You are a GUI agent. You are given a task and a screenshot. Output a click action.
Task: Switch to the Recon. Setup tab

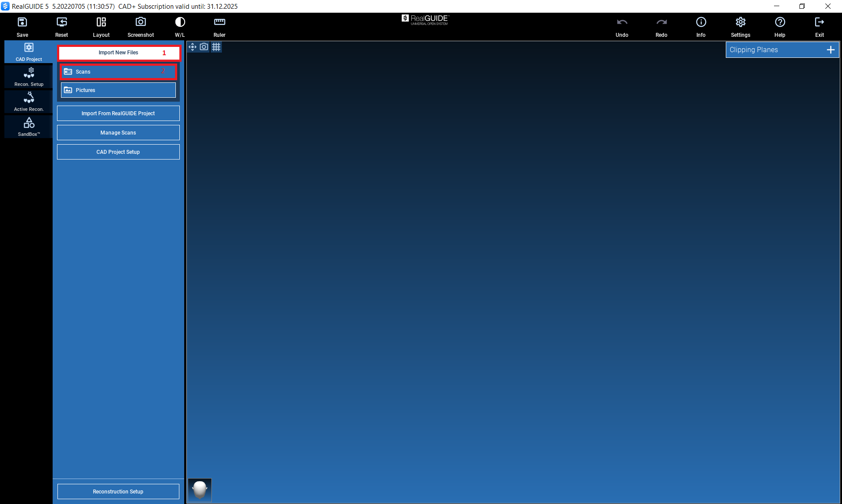29,77
